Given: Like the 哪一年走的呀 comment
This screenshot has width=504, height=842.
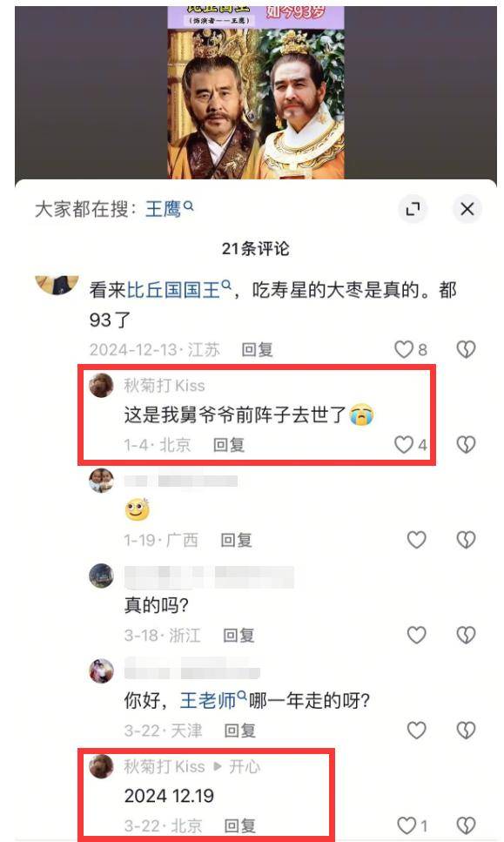Looking at the screenshot, I should click(416, 730).
